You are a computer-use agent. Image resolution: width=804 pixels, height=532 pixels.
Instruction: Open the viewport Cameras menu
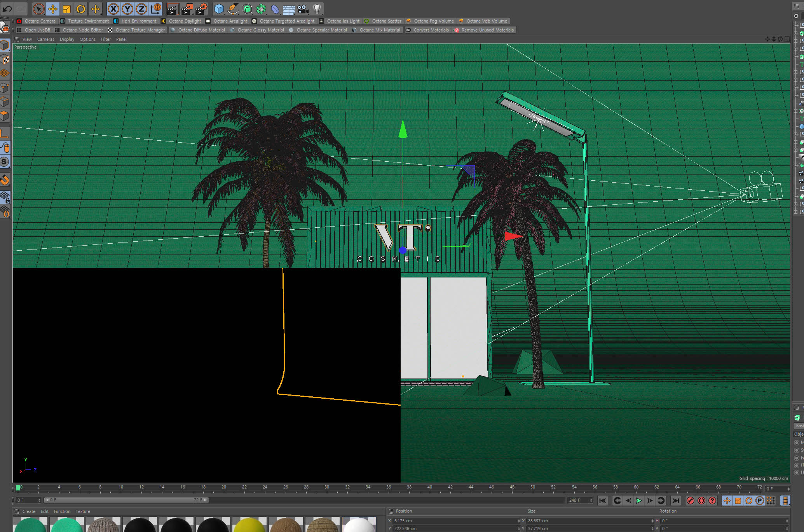46,39
